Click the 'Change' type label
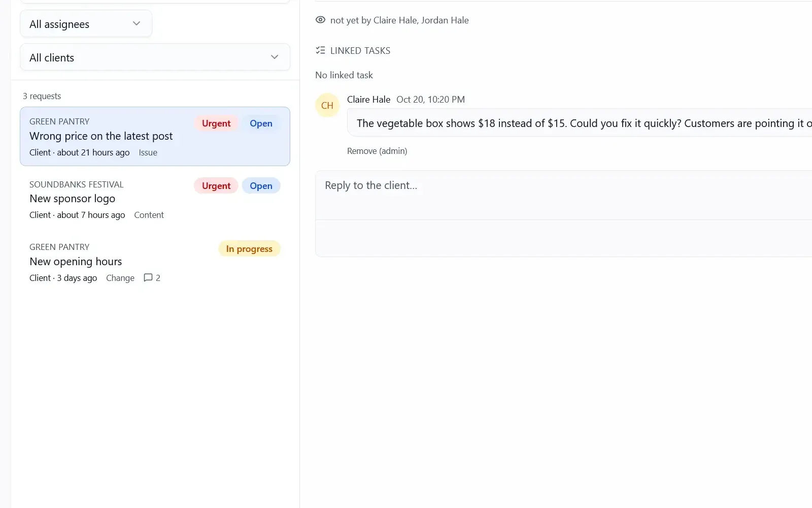Screen dimensions: 812x508 [x=120, y=278]
